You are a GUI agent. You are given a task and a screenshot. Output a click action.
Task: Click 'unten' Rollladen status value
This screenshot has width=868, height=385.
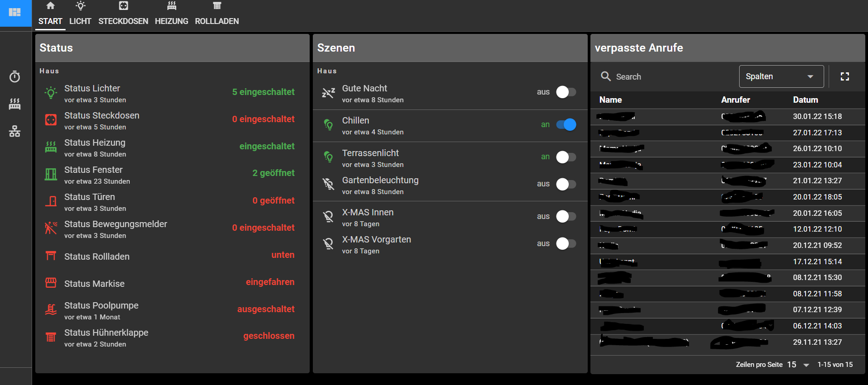(x=283, y=255)
